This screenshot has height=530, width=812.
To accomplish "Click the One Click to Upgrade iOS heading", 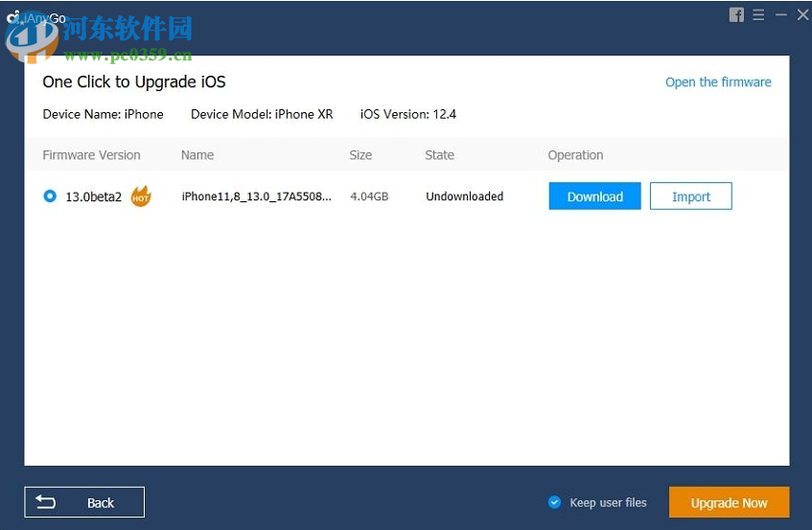I will point(134,81).
